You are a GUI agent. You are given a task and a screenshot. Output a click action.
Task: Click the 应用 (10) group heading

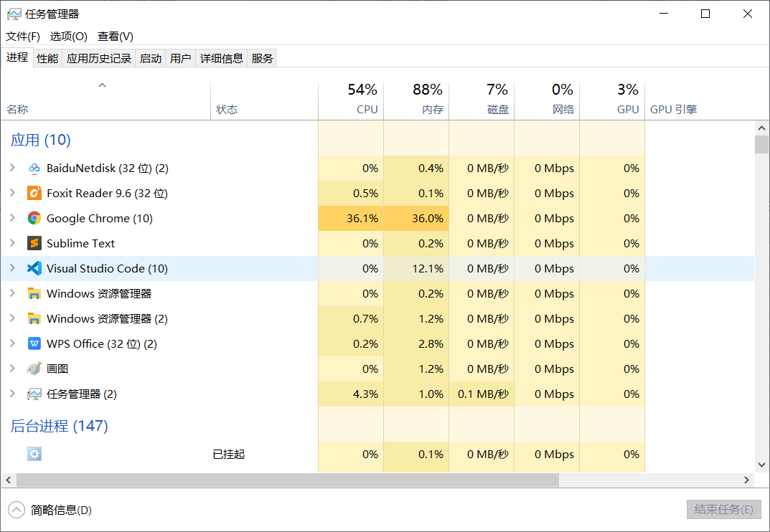41,140
